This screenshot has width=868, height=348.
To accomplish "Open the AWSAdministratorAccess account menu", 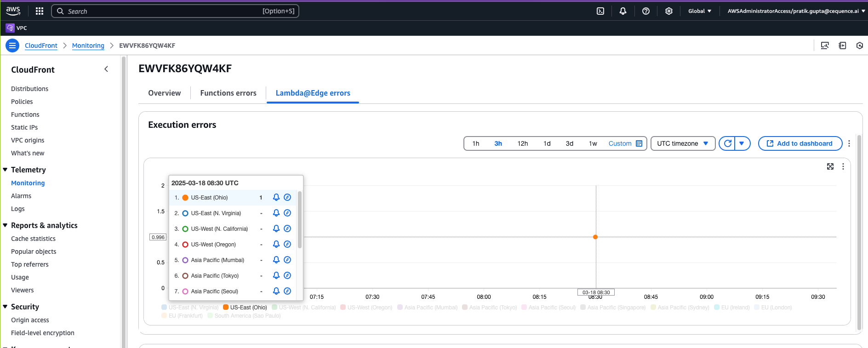I will click(x=796, y=11).
